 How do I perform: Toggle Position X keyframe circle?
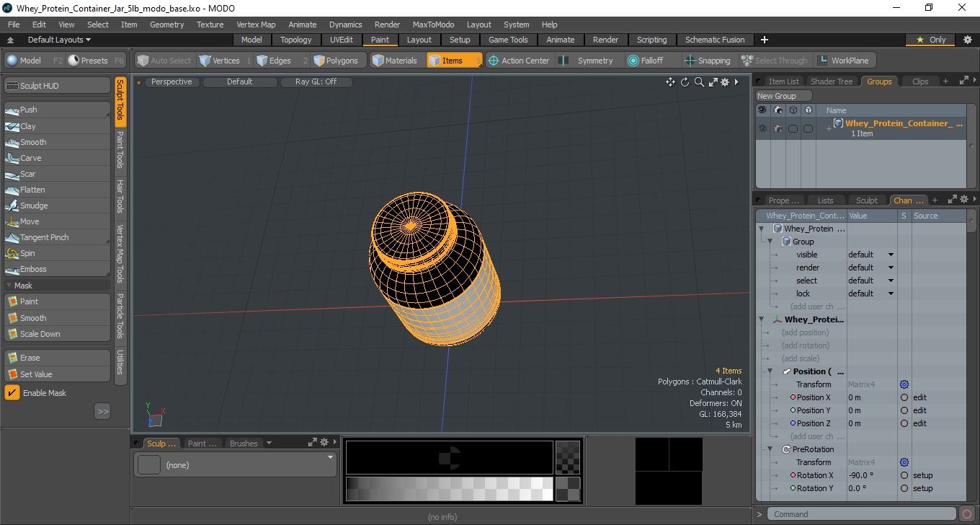pos(904,397)
